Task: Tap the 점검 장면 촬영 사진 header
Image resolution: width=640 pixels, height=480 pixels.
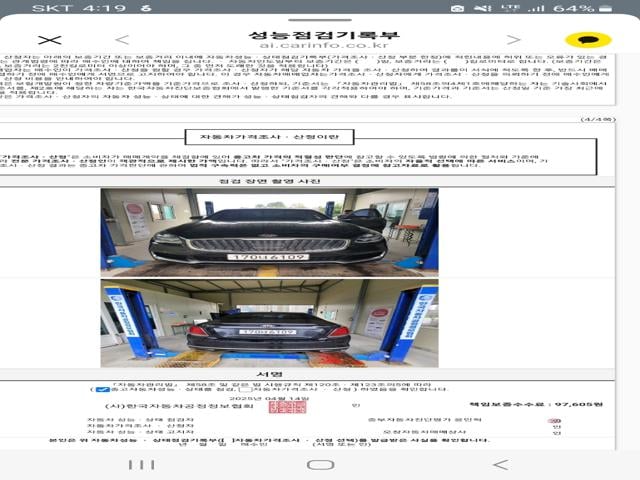Action: tap(268, 181)
